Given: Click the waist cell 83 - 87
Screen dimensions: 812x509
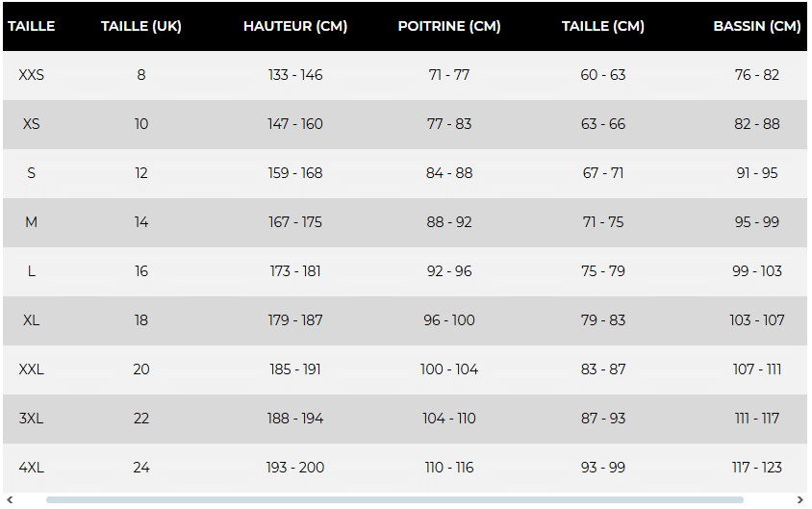Looking at the screenshot, I should 603,369.
